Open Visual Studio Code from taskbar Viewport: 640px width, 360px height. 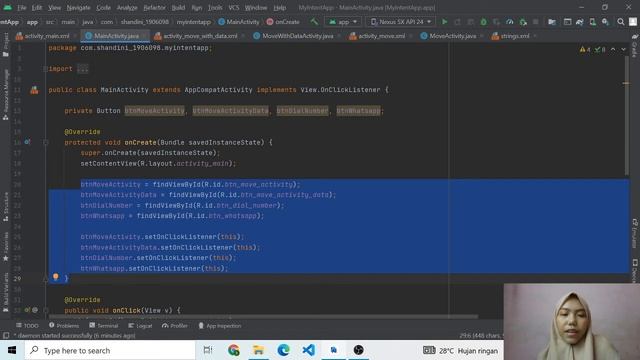point(309,350)
